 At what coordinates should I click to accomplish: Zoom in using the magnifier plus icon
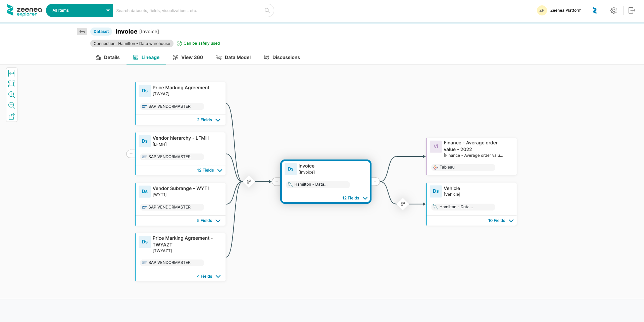(11, 95)
